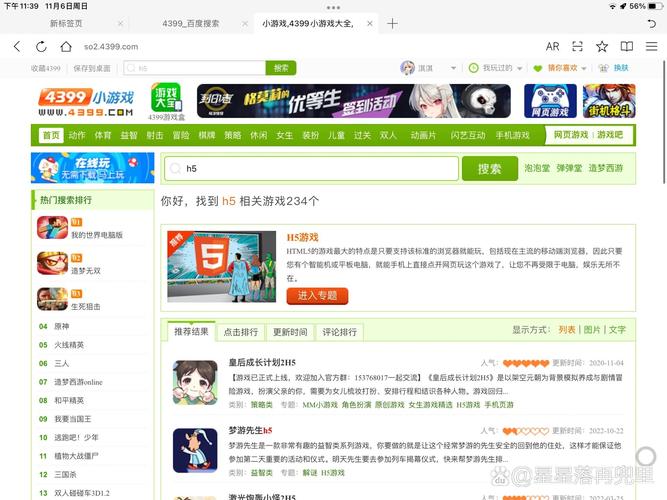Click the floating circle assistive button
Screen dimensions: 667x500
pyautogui.click(x=646, y=457)
